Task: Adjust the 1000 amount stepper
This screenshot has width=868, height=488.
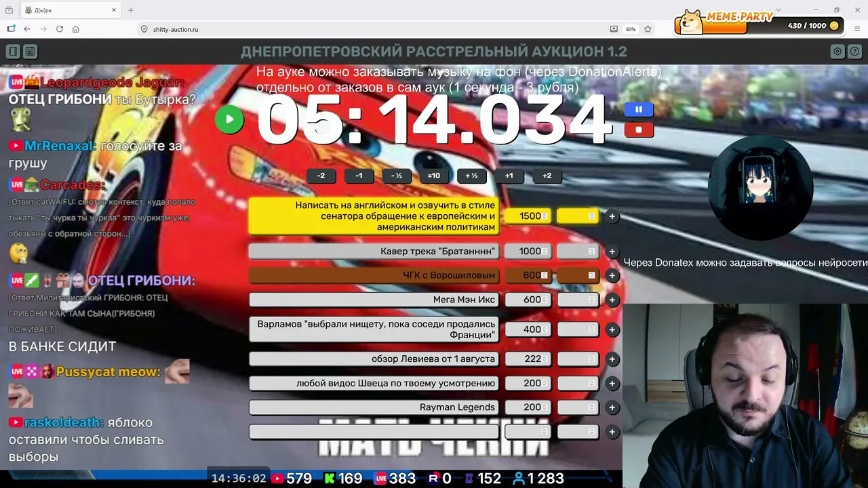Action: (545, 251)
